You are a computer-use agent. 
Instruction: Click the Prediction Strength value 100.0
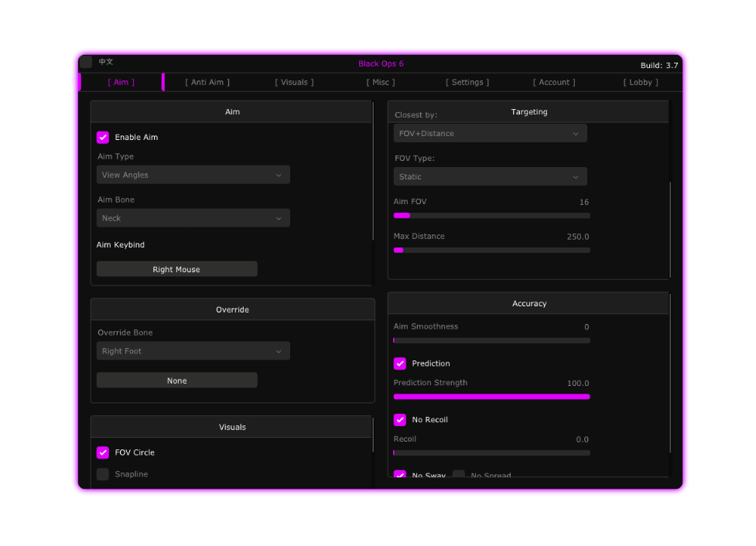tap(577, 384)
